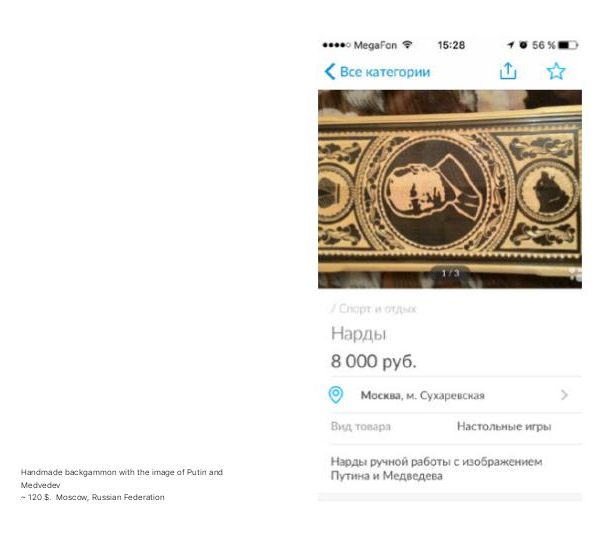600x543 pixels.
Task: Tap the Wi-Fi status icon
Action: (408, 45)
